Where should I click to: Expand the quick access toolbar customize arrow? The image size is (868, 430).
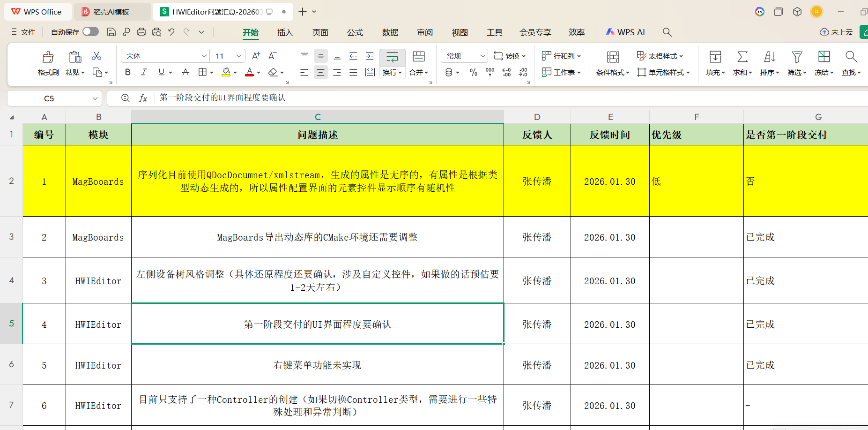(x=201, y=32)
